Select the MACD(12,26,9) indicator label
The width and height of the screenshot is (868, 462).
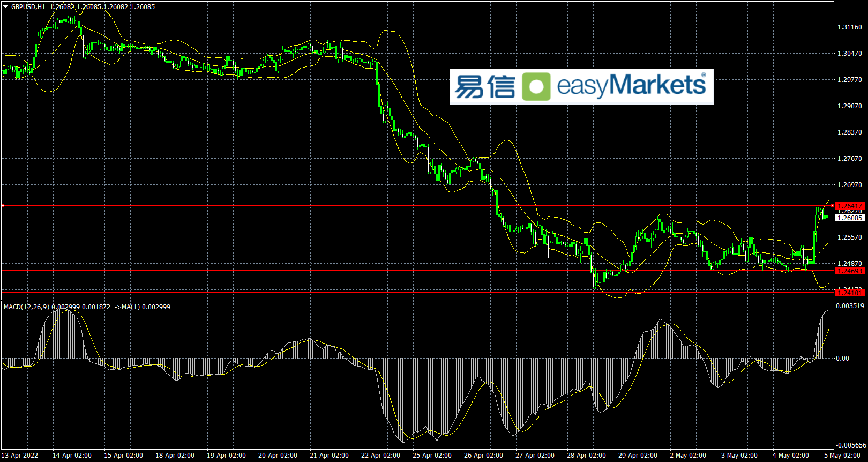tap(26, 307)
